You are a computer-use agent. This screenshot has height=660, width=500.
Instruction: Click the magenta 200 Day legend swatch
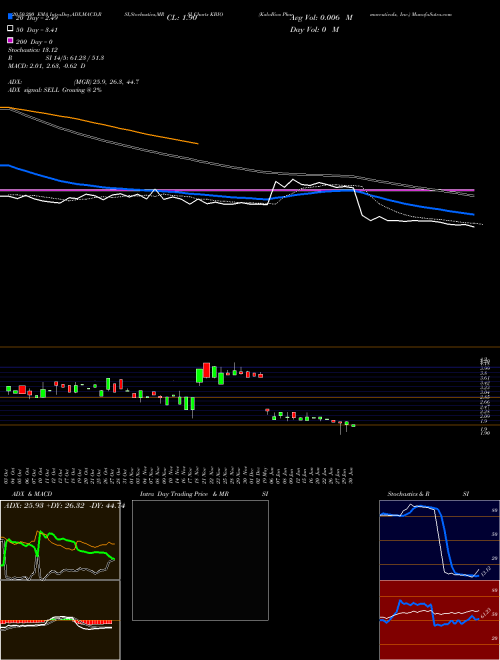coord(10,40)
